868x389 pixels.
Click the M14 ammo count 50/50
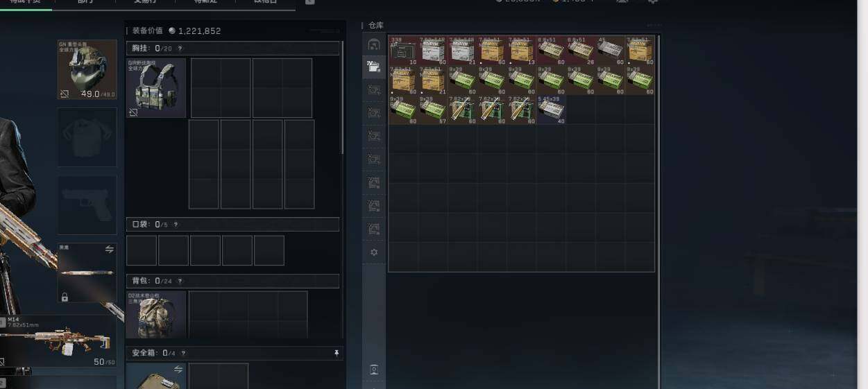coord(103,362)
